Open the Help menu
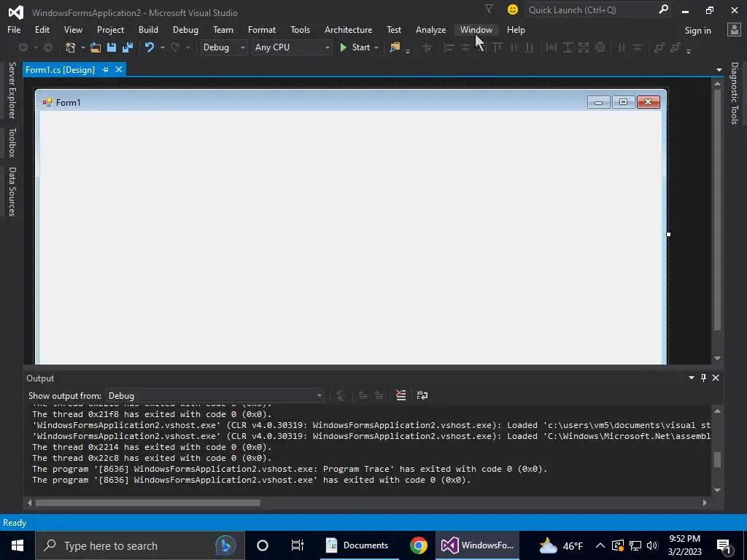This screenshot has width=747, height=560. 516,29
